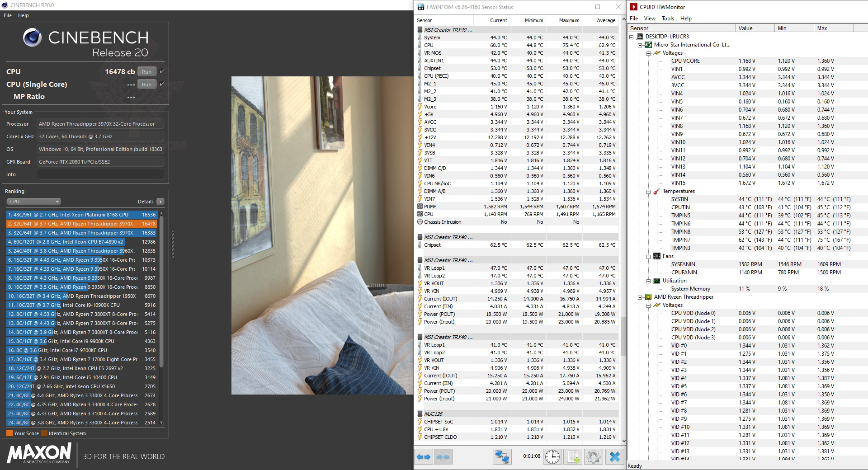This screenshot has width=868, height=470.
Task: Click the blue X icon in HWiNFO toolbar
Action: tap(614, 457)
